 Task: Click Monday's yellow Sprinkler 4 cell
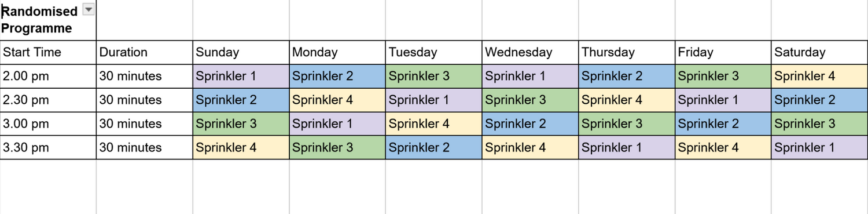(x=337, y=100)
